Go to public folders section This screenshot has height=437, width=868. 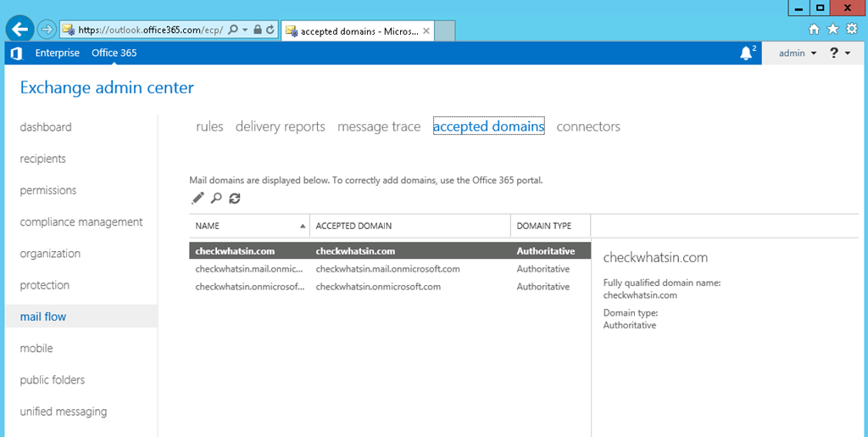53,380
